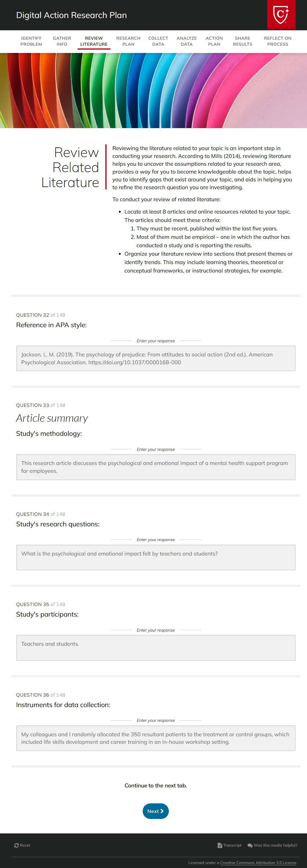This screenshot has width=307, height=868.
Task: Open the Identify Problem tab
Action: tap(31, 41)
